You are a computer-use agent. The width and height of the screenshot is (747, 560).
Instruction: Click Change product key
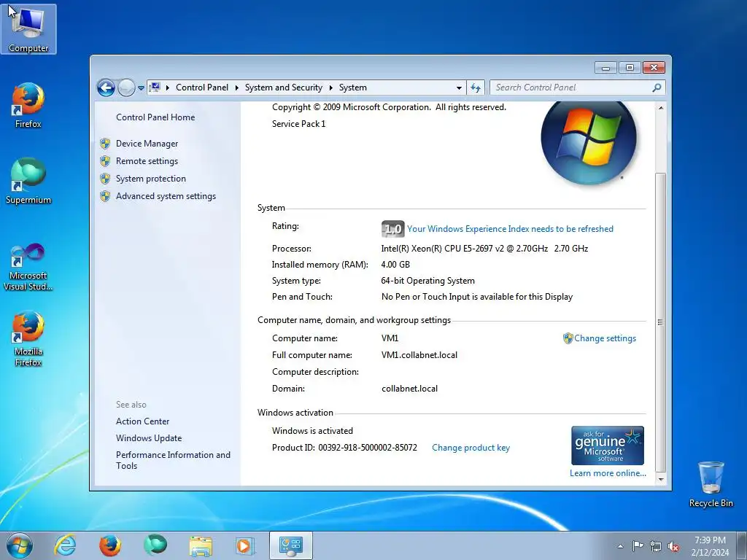tap(471, 448)
